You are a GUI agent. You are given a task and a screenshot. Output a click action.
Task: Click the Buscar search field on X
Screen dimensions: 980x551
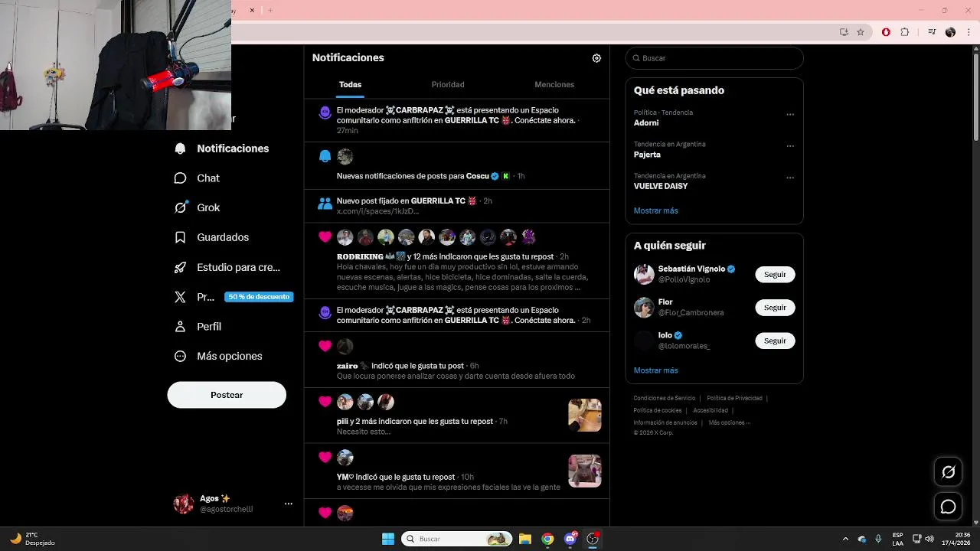coord(714,58)
